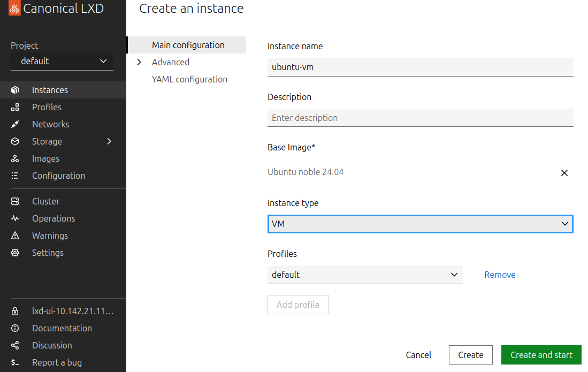
Task: Open the Instance type dropdown
Action: click(420, 224)
